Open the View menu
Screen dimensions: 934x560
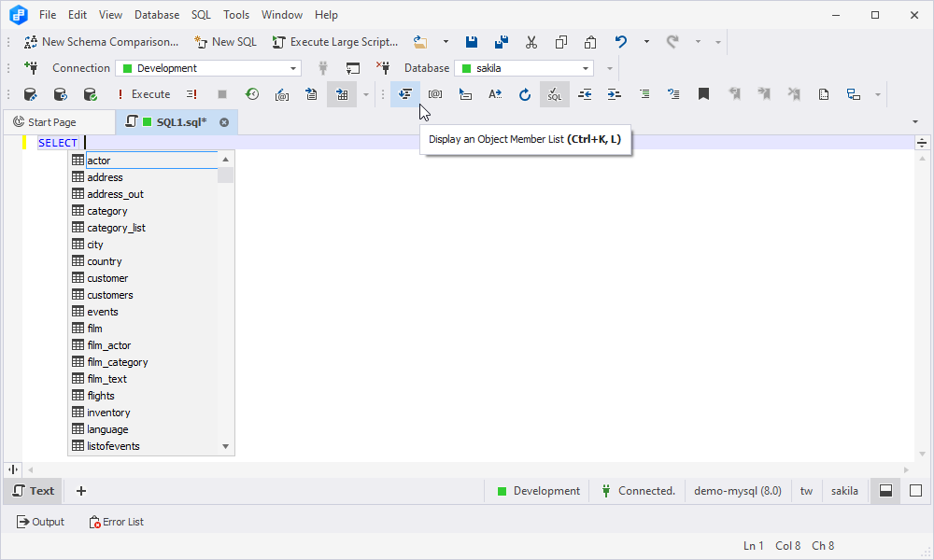click(110, 15)
